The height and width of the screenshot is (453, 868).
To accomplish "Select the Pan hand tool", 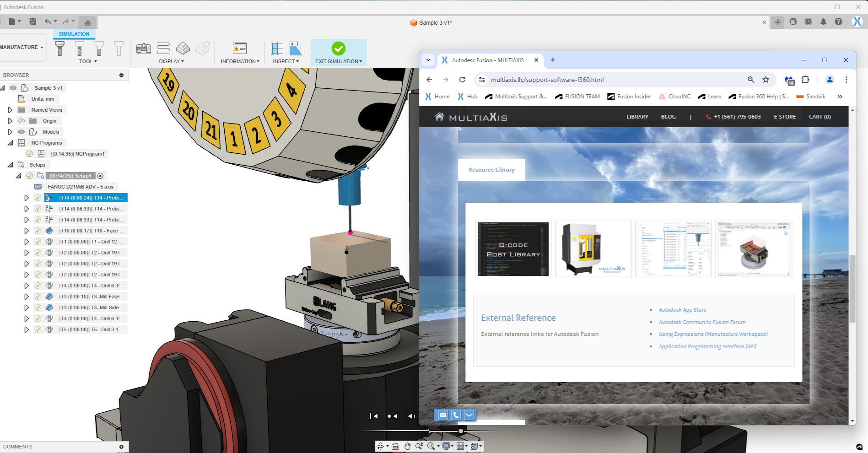I will point(407,446).
